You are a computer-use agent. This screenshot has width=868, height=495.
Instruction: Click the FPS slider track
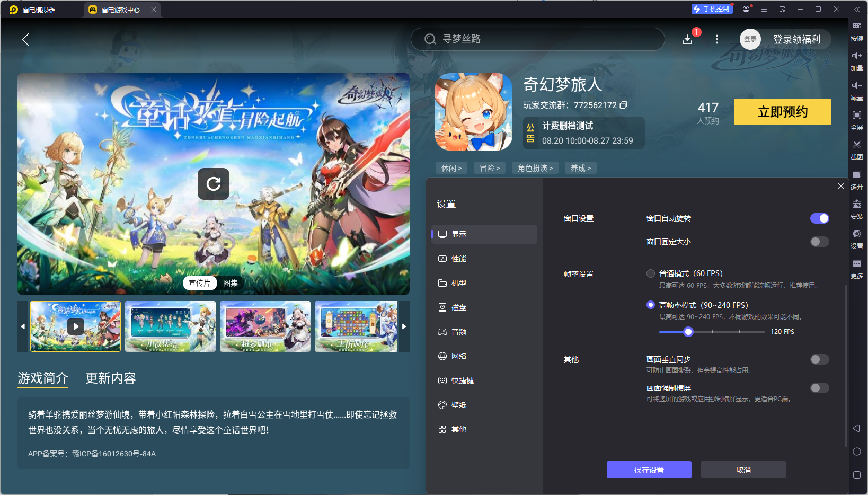pos(712,332)
